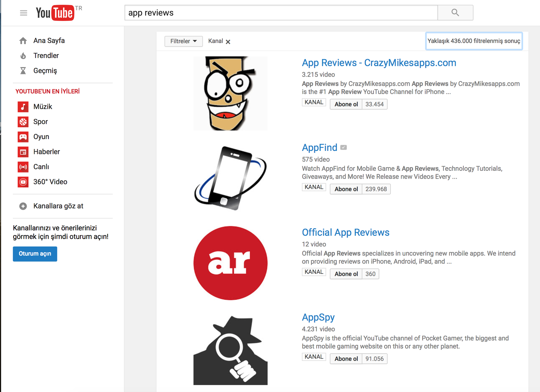Click AppFind phone logo thumbnail
Image resolution: width=540 pixels, height=392 pixels.
click(231, 178)
